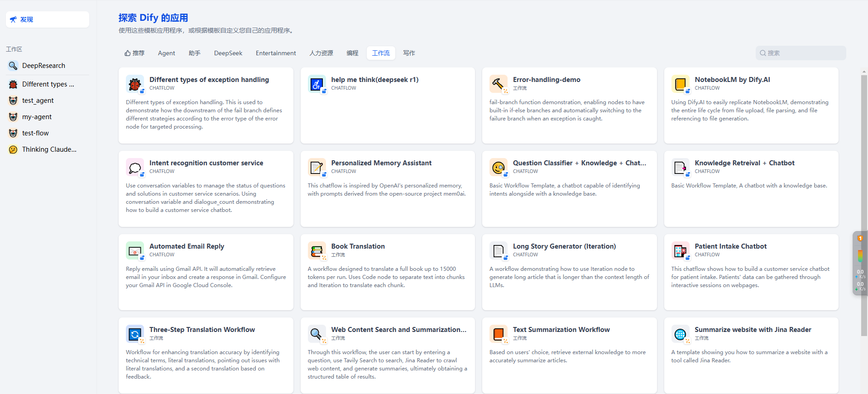
Task: Open the DeepSeek category tab
Action: [x=228, y=53]
